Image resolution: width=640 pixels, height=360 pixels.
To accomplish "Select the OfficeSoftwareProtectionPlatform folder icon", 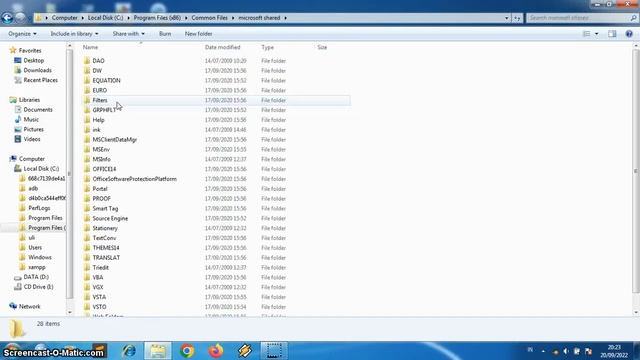I will [x=87, y=179].
